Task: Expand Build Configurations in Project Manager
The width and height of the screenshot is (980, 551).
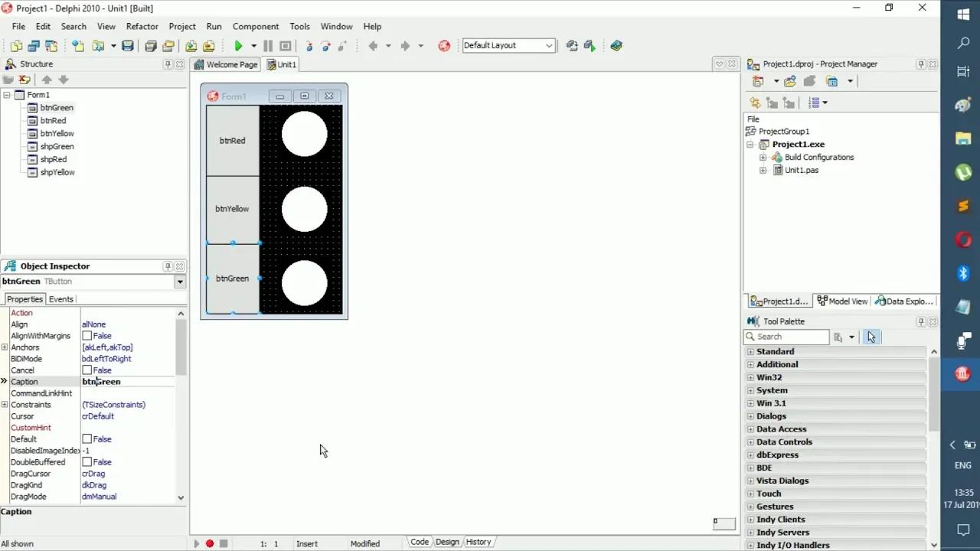Action: click(x=763, y=157)
